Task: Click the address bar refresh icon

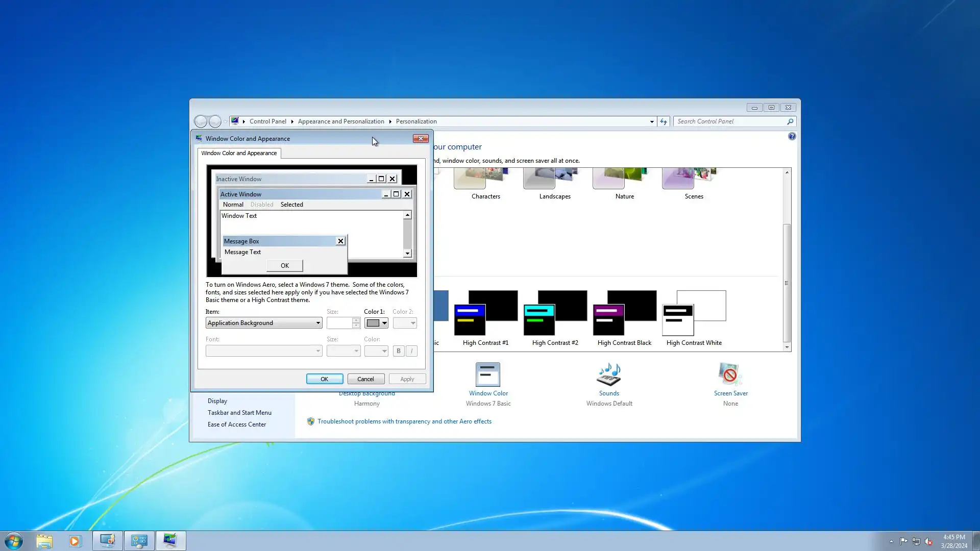Action: tap(663, 121)
